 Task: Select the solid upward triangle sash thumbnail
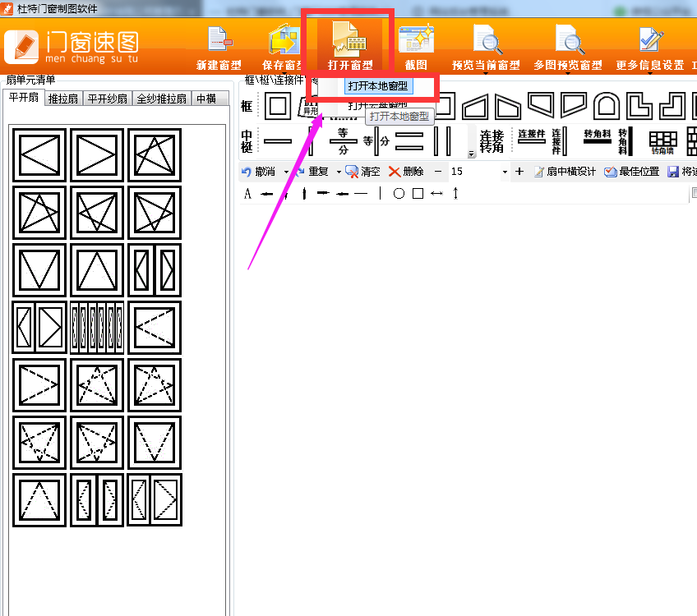[x=97, y=270]
